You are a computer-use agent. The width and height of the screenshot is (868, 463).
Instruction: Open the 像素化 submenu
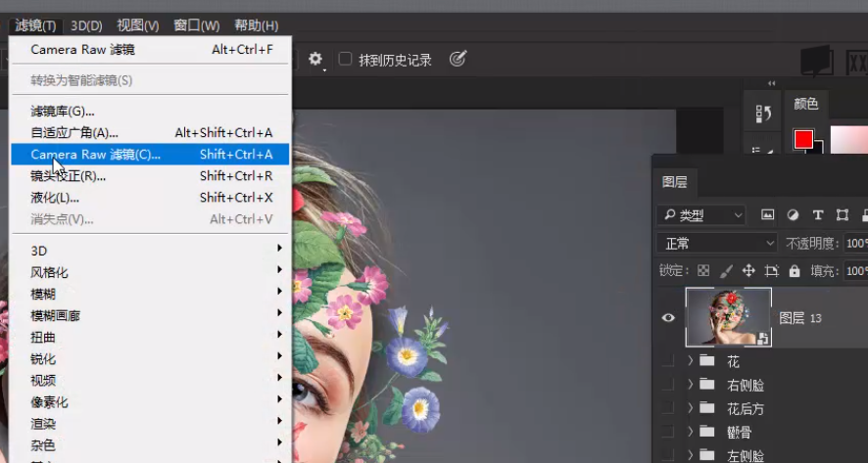point(150,401)
